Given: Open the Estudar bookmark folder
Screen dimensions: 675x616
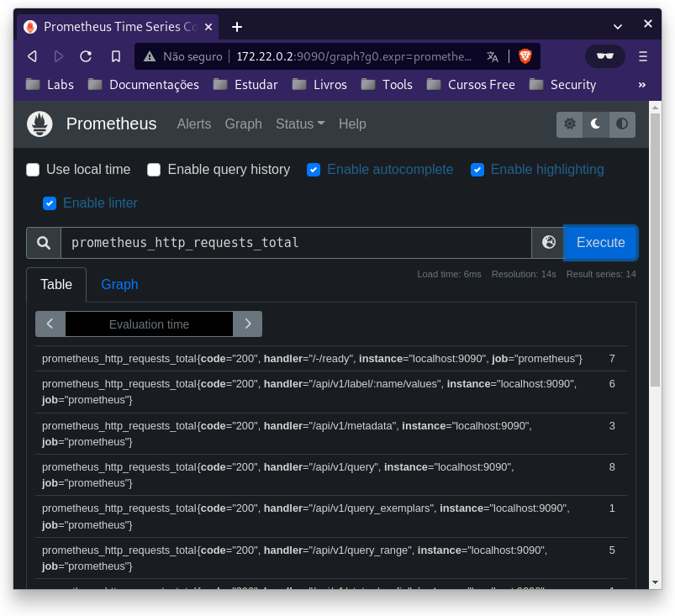Looking at the screenshot, I should (245, 84).
